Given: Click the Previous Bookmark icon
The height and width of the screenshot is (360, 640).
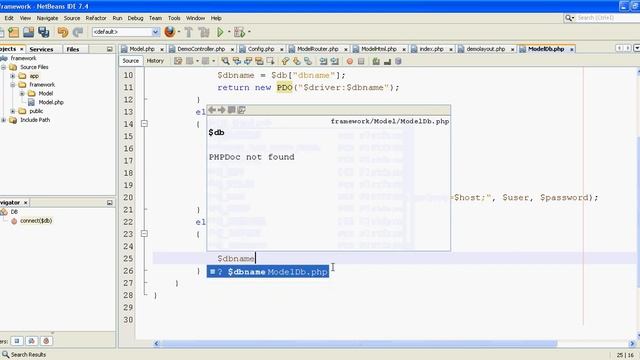Looking at the screenshot, I should [285, 61].
